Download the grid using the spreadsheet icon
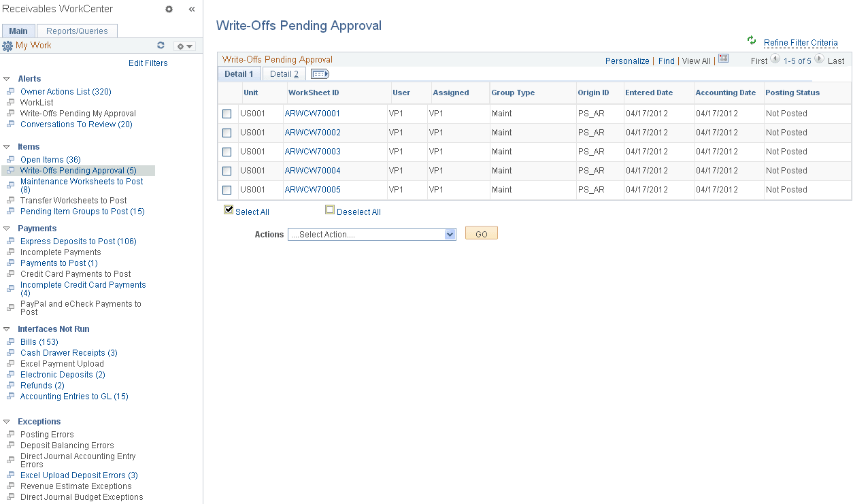 (723, 60)
